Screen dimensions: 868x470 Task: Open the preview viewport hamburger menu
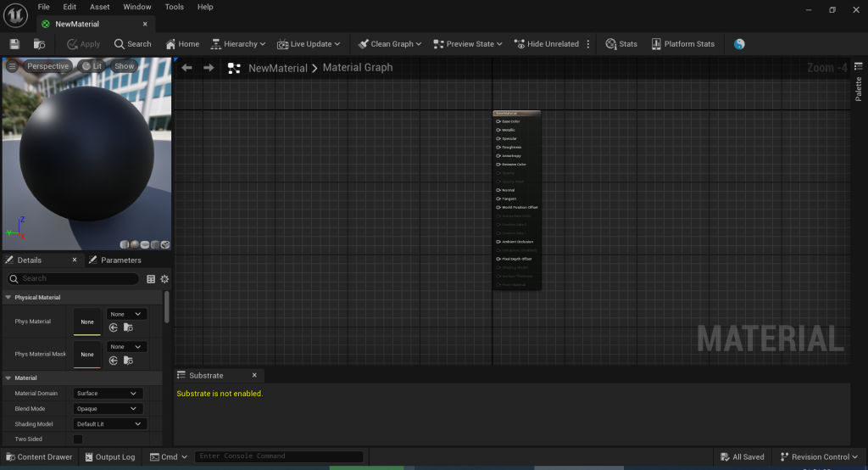12,66
